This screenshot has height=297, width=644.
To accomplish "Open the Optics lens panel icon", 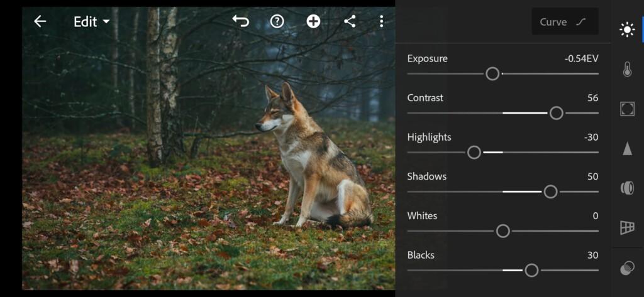I will pos(627,188).
